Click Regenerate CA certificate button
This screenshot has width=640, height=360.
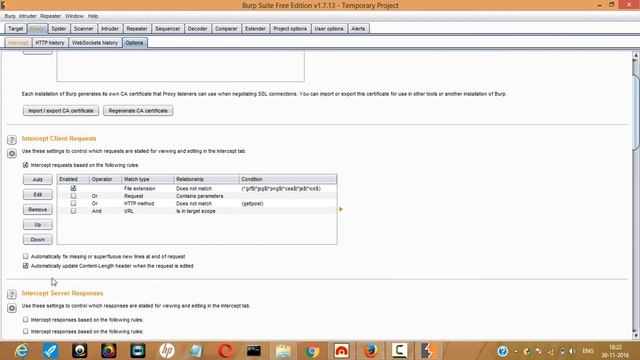tap(138, 111)
